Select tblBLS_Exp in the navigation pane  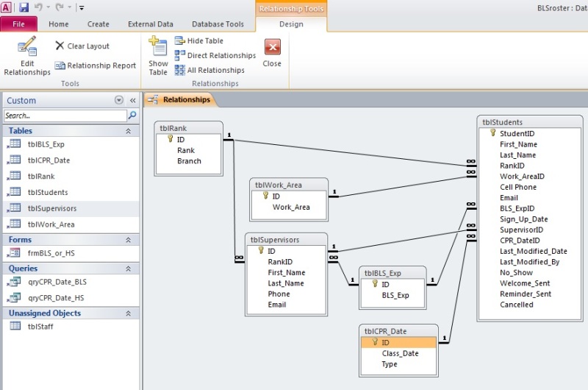(71, 144)
